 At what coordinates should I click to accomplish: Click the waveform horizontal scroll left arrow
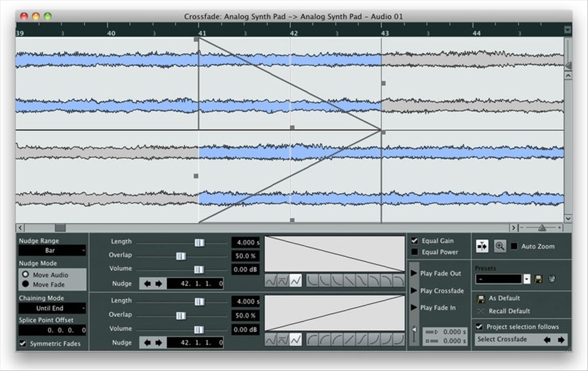[20, 228]
